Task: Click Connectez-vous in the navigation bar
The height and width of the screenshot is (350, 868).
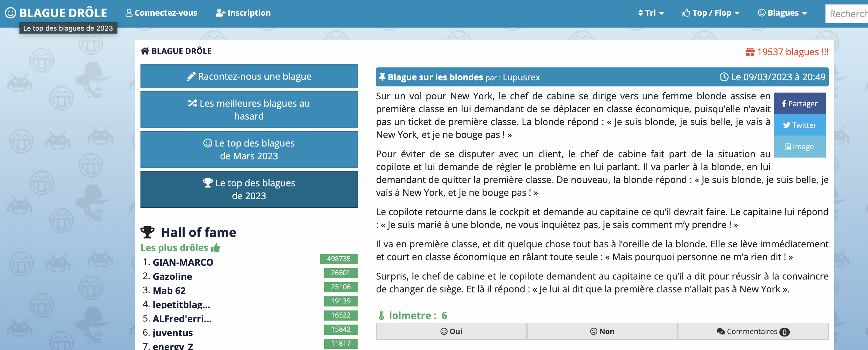Action: [x=161, y=13]
